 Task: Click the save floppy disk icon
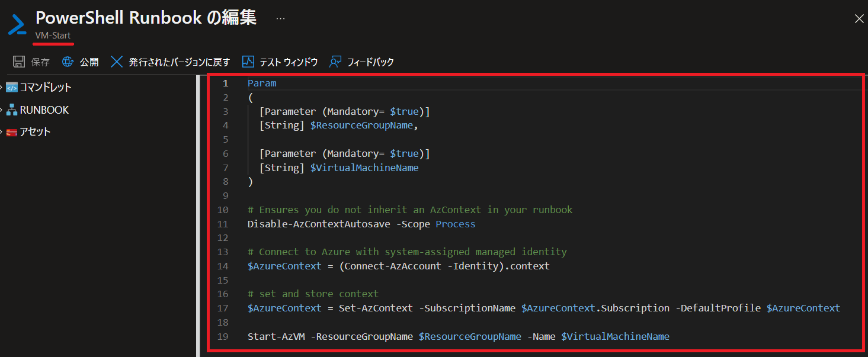click(19, 62)
